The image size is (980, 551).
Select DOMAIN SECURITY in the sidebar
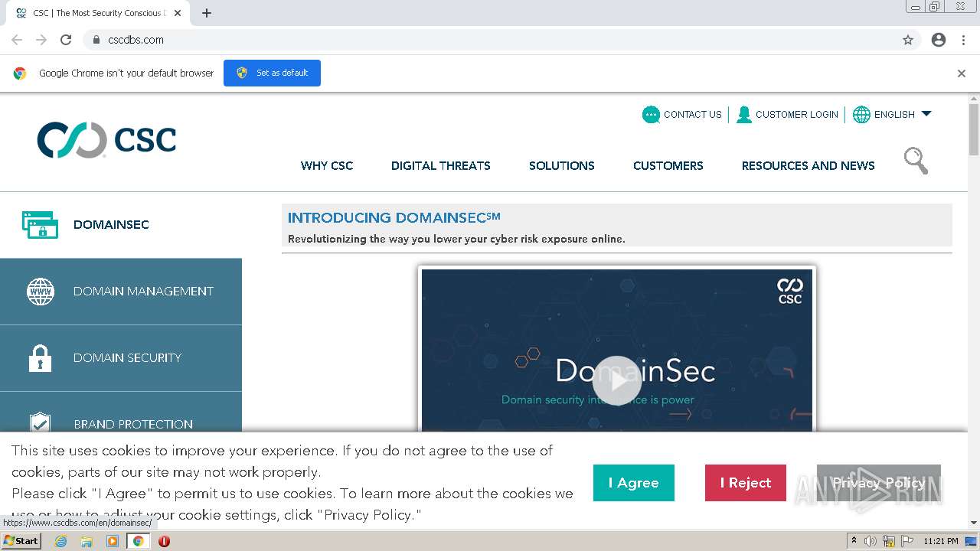click(x=127, y=357)
